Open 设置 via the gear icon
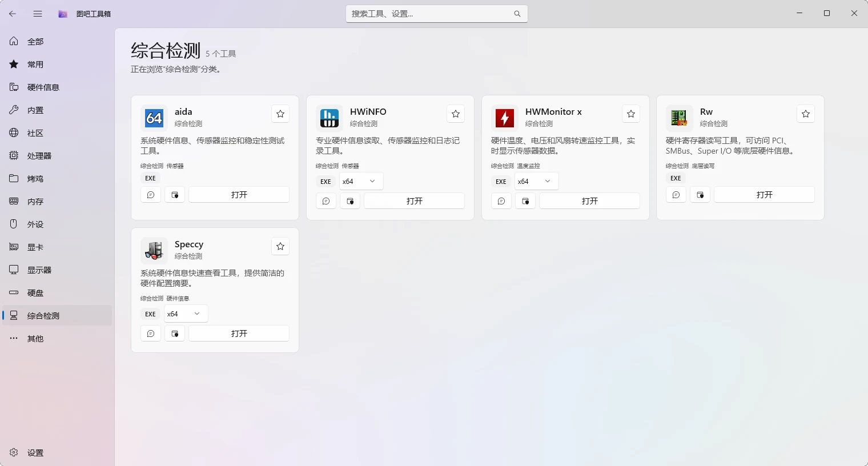Viewport: 868px width, 466px height. point(14,452)
